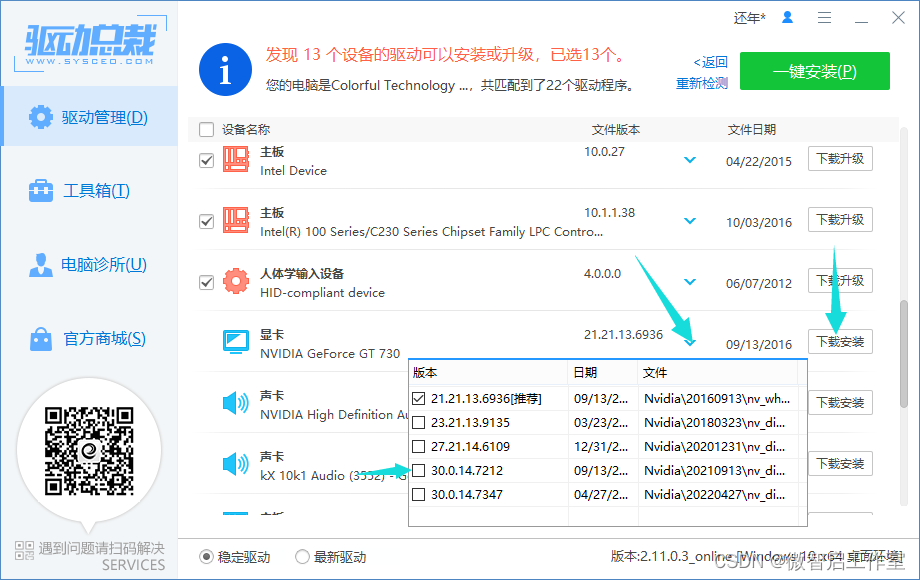Close the 驱动总裁 window

coord(898,18)
